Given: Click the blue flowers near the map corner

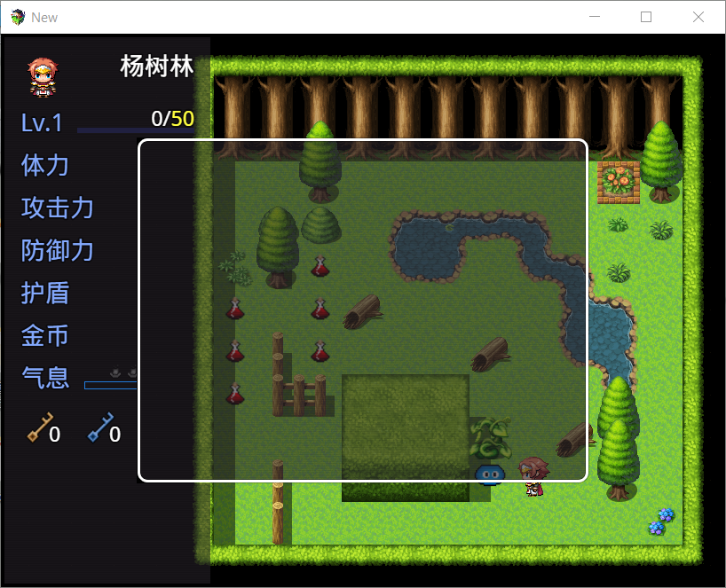Looking at the screenshot, I should [x=661, y=521].
